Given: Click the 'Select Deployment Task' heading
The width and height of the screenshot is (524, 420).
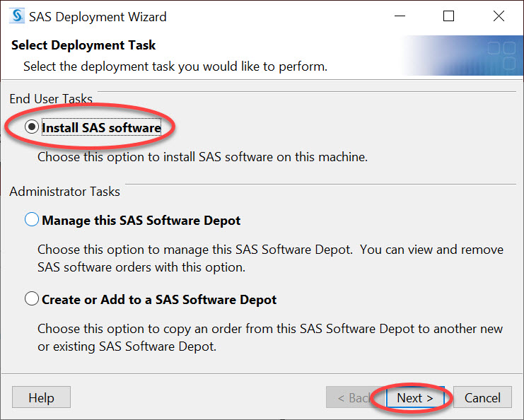Looking at the screenshot, I should pyautogui.click(x=83, y=45).
